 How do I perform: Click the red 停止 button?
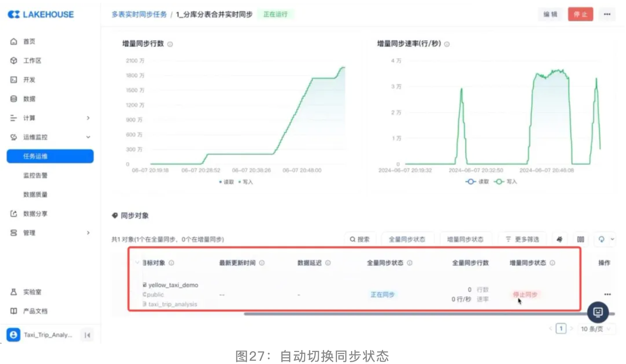pos(580,14)
